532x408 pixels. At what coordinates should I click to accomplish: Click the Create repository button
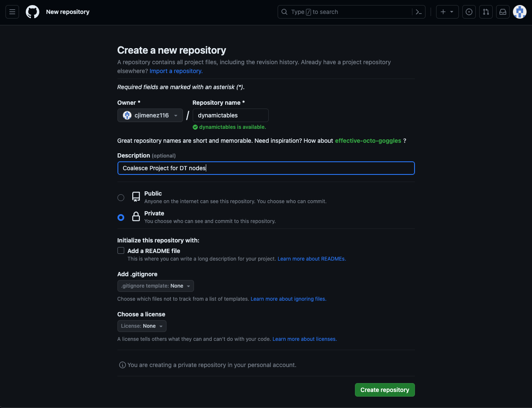[385, 390]
